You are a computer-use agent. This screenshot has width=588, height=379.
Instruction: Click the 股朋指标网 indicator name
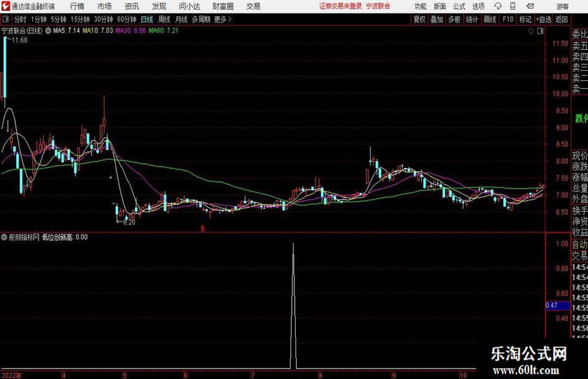click(x=24, y=237)
